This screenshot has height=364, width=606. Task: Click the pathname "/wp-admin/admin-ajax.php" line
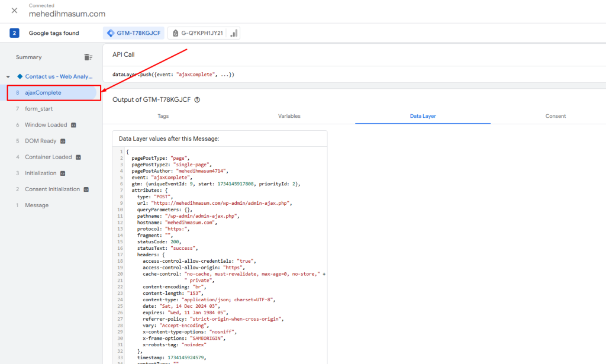(188, 216)
